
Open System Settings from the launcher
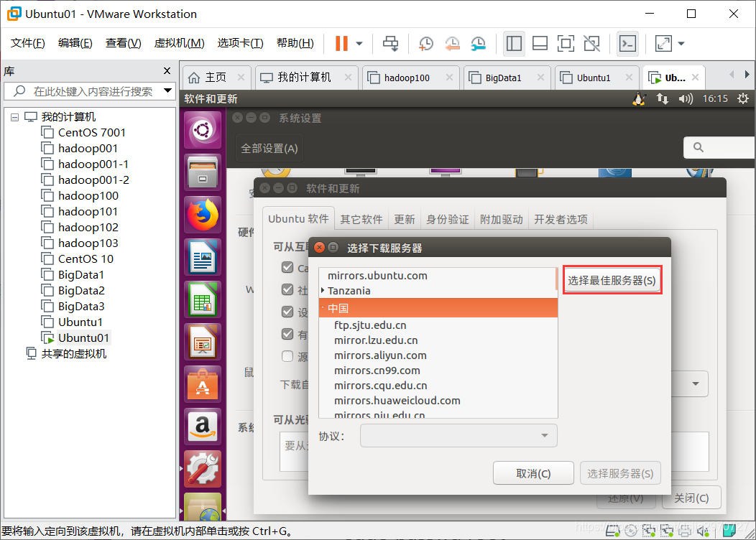[x=203, y=468]
